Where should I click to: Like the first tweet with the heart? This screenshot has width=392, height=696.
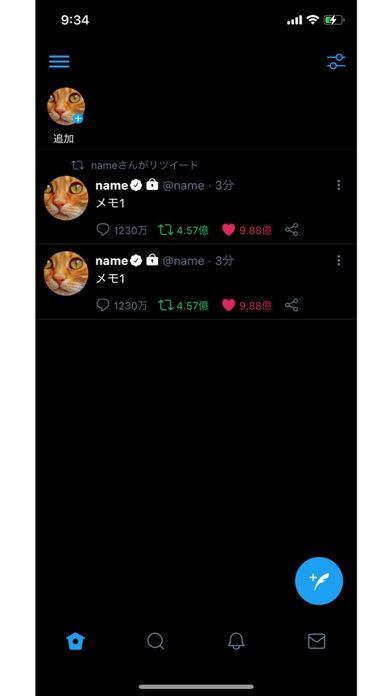(x=228, y=230)
